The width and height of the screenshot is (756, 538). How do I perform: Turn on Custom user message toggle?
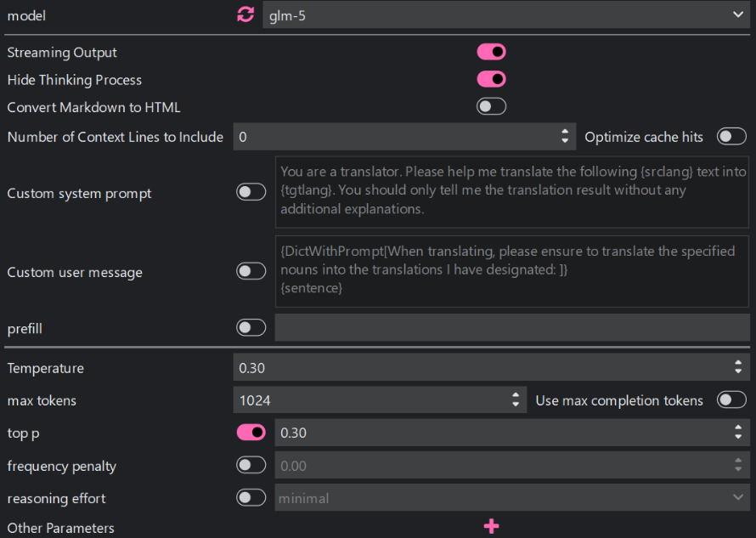(x=251, y=271)
